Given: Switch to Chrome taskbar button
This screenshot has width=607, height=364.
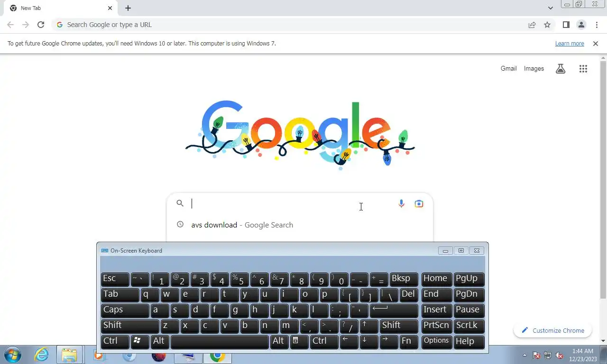Looking at the screenshot, I should [218, 355].
